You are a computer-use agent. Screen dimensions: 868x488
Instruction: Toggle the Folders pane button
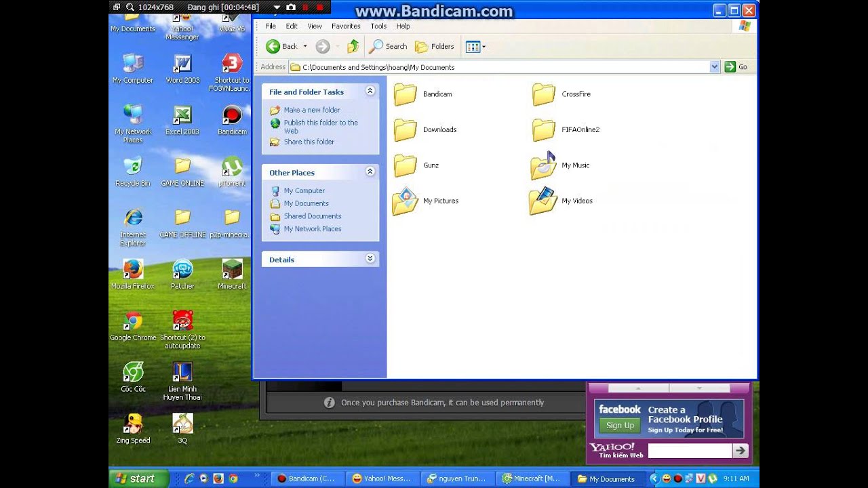[434, 46]
